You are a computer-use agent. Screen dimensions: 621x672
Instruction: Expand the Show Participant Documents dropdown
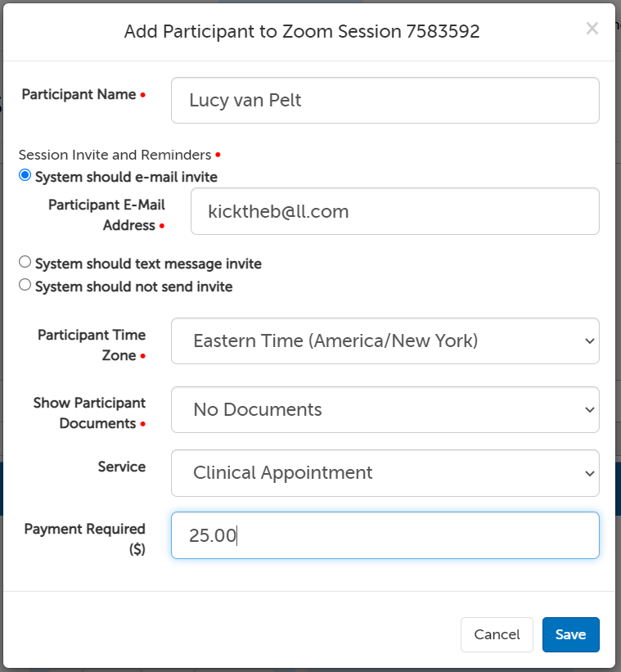(385, 410)
